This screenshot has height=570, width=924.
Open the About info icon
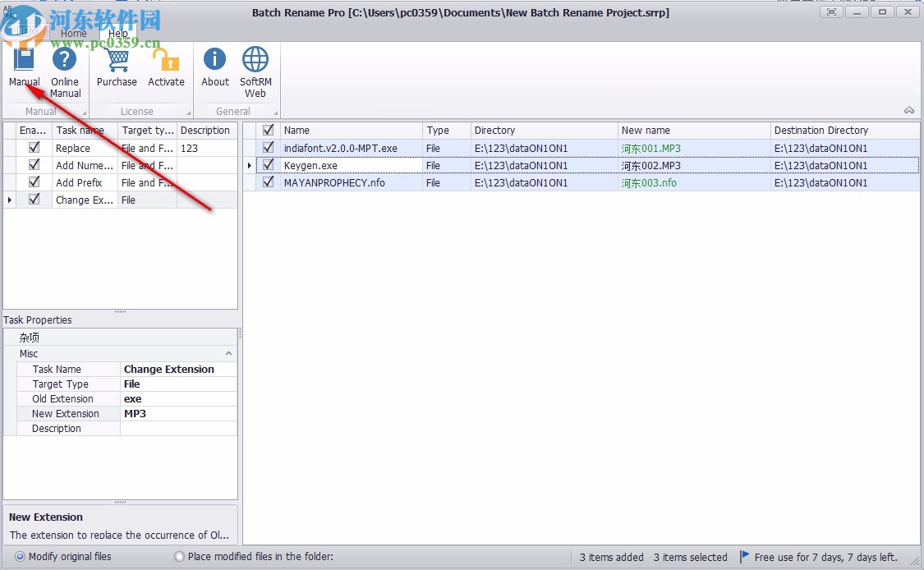pos(215,61)
